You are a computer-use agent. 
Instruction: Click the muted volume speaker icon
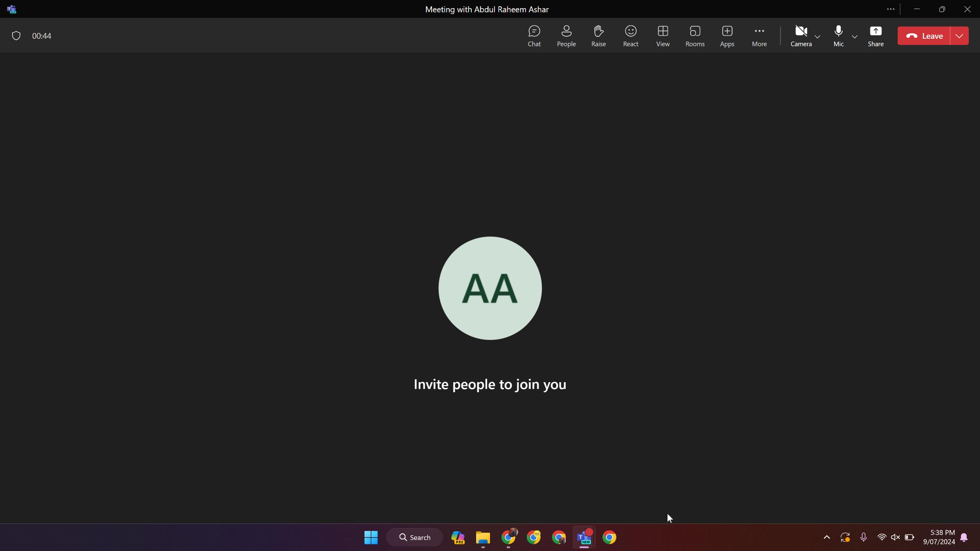tap(895, 538)
